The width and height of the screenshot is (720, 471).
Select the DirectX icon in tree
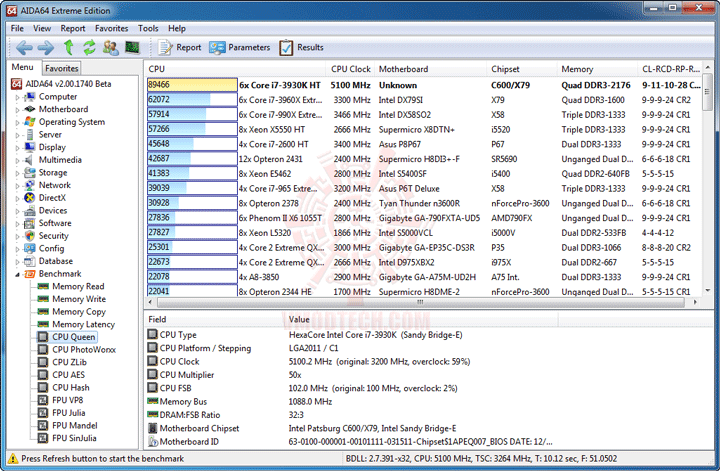[30, 198]
